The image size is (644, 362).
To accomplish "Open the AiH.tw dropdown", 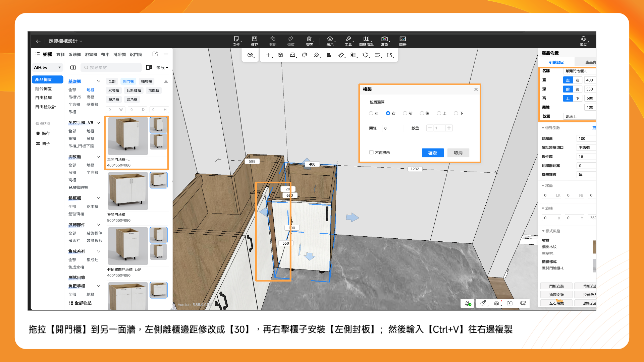I will pos(47,67).
